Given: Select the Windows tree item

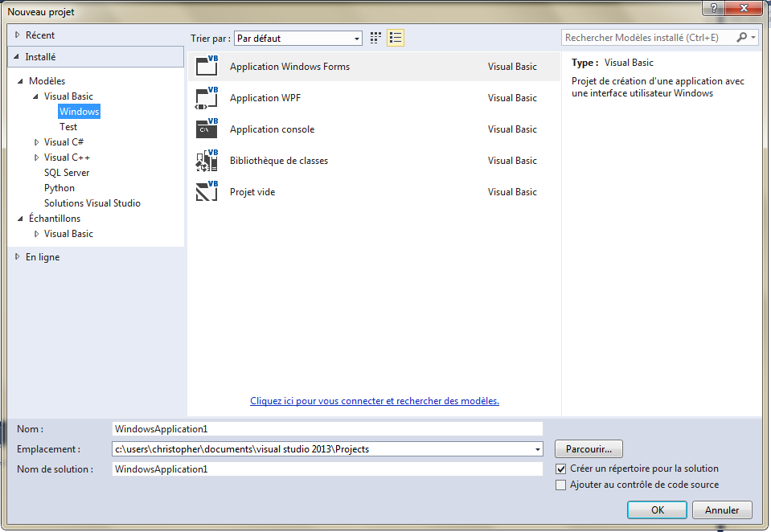Looking at the screenshot, I should [79, 112].
